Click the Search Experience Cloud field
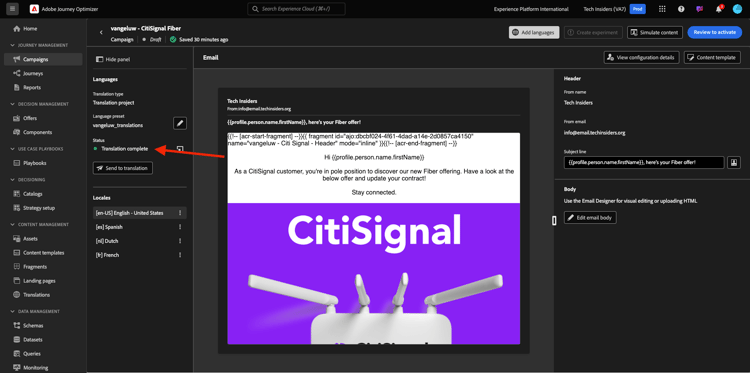 (x=297, y=9)
